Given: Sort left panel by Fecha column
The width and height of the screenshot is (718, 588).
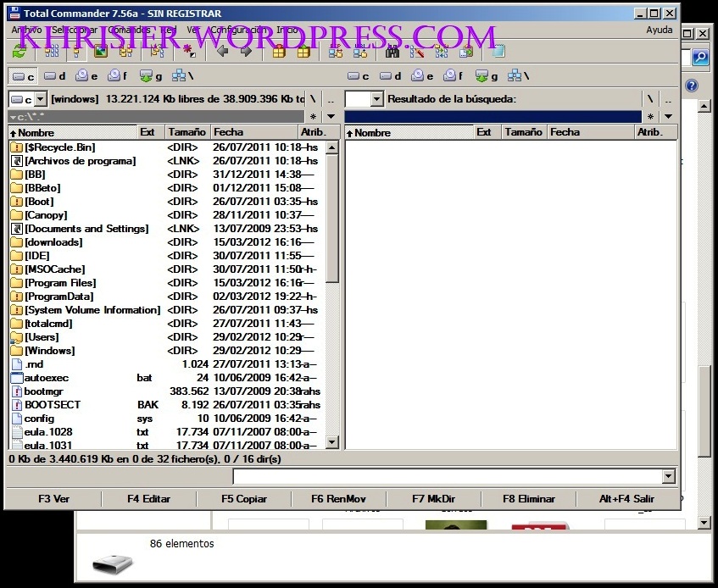Looking at the screenshot, I should click(254, 132).
